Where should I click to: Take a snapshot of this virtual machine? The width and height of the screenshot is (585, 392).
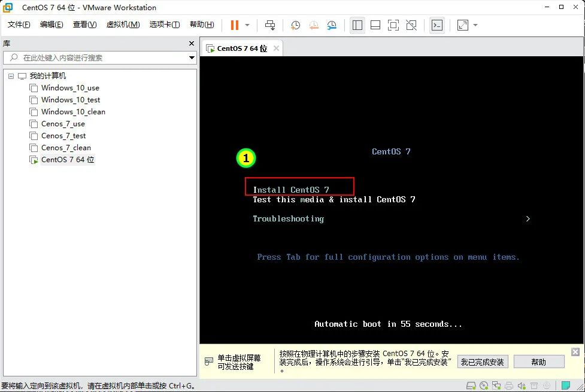[x=295, y=25]
